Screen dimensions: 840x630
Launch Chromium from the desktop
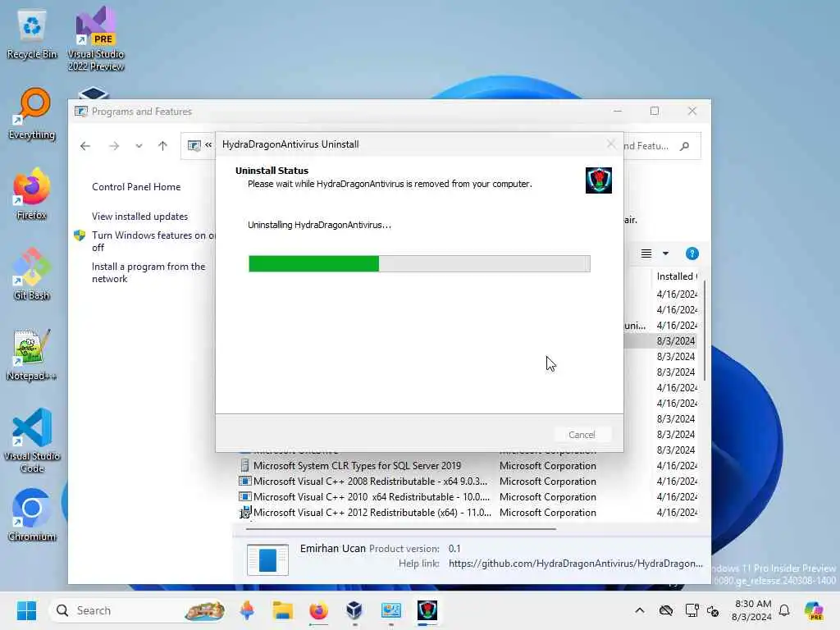coord(32,515)
